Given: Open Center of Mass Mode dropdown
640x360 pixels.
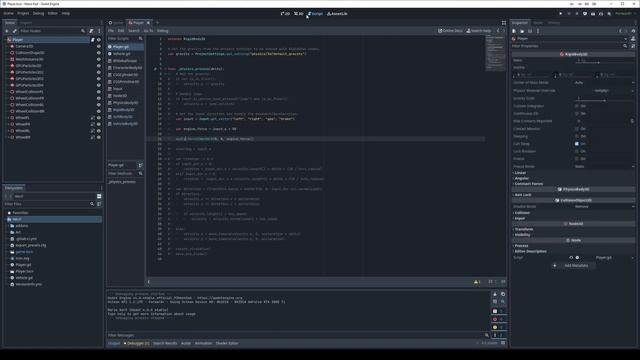Looking at the screenshot, I should click(604, 83).
